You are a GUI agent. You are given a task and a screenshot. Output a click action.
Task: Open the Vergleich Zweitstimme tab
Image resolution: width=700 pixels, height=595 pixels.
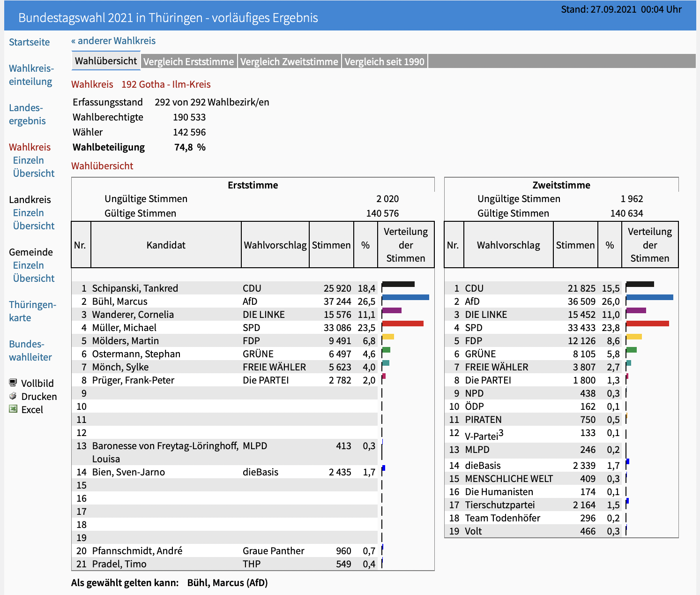point(289,61)
